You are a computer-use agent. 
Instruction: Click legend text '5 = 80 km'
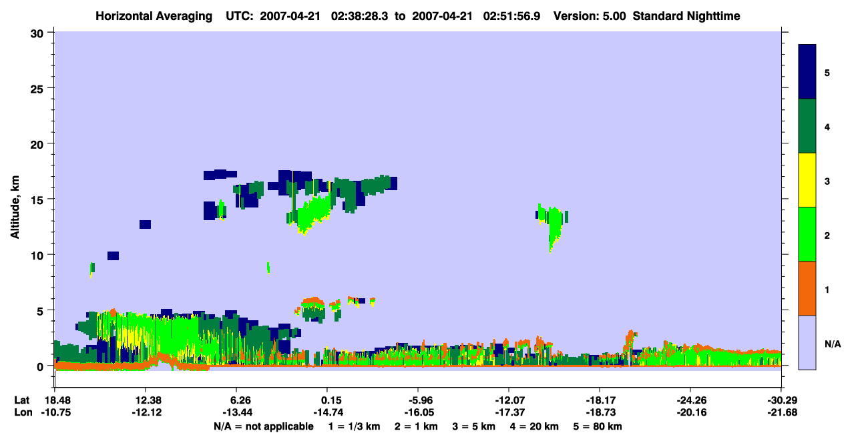tap(598, 426)
